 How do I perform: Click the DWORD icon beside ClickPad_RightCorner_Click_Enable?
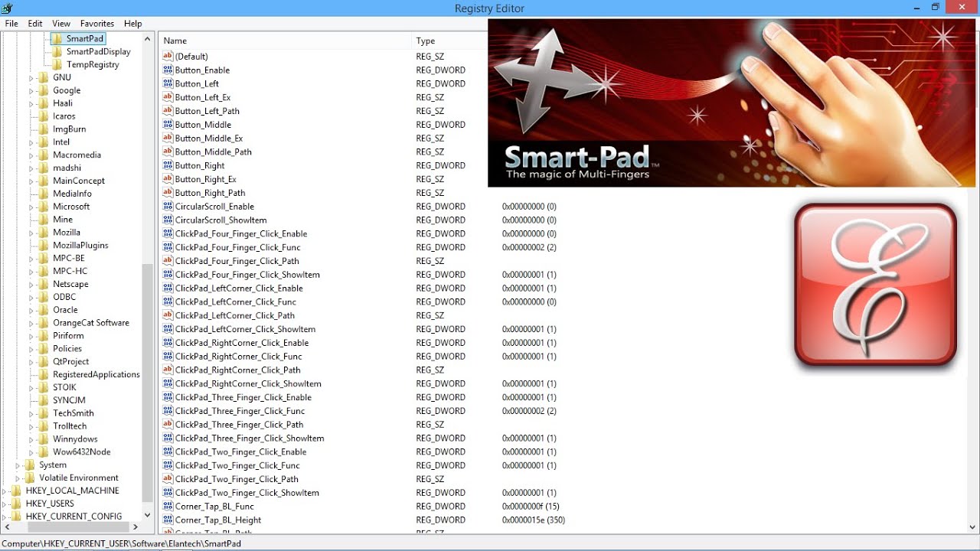tap(168, 343)
